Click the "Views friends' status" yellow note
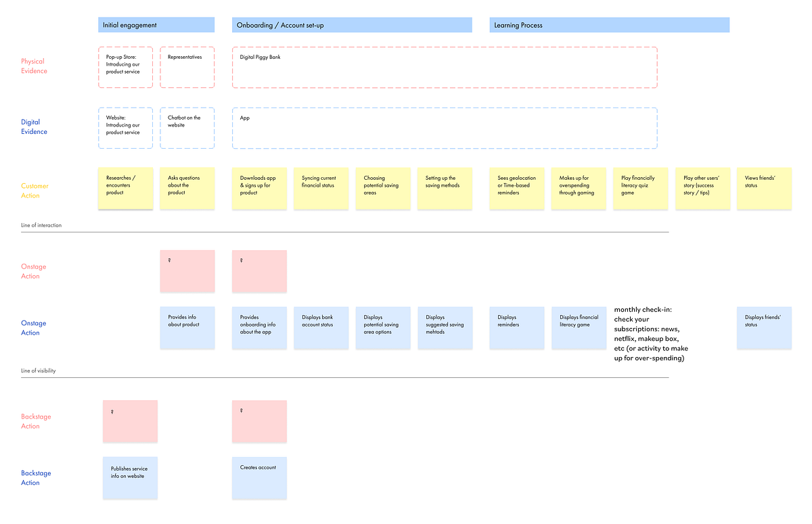 [x=764, y=188]
